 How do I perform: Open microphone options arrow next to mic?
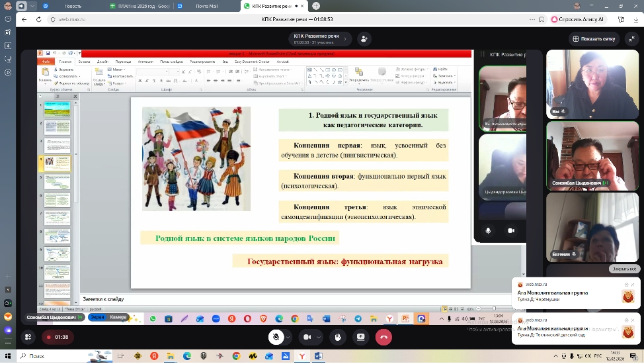(x=288, y=337)
